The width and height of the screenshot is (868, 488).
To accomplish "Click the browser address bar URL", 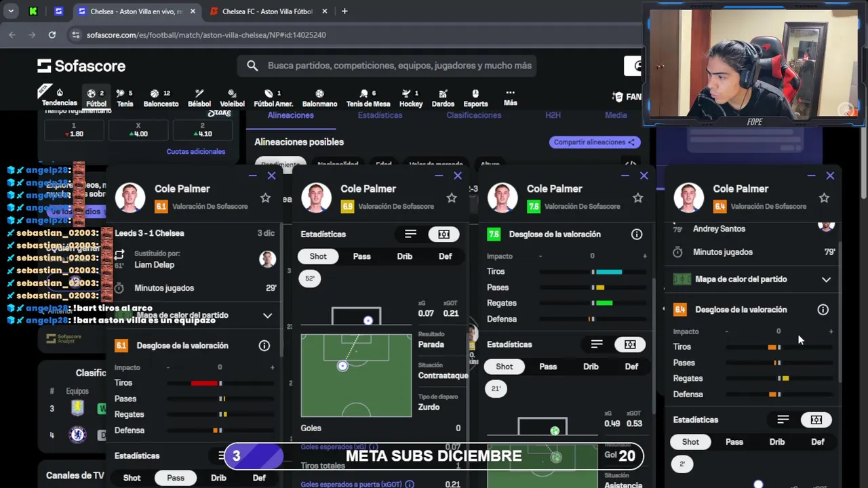I will click(206, 35).
